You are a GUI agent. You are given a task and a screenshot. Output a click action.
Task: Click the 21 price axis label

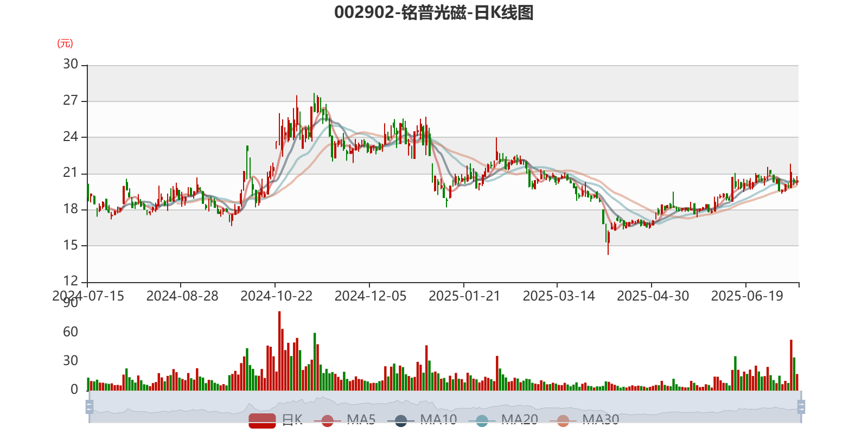pos(71,173)
